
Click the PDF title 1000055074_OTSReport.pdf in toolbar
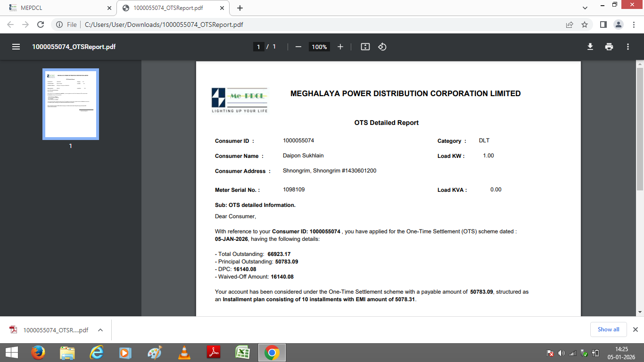74,47
